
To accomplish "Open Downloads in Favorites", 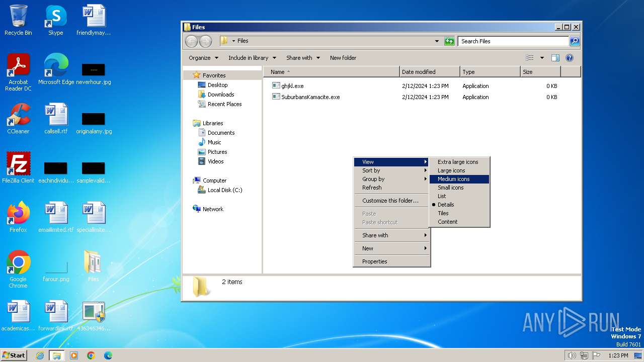I will (216, 95).
